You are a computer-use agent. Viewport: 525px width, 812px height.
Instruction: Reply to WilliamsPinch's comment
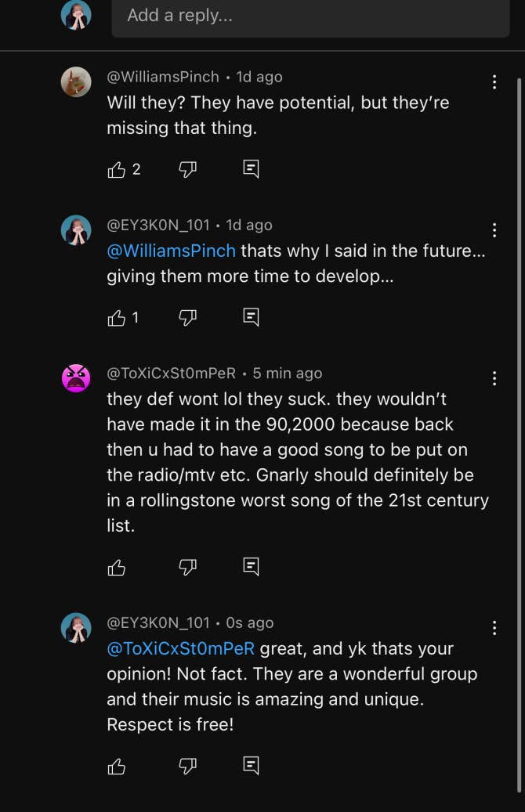251,169
